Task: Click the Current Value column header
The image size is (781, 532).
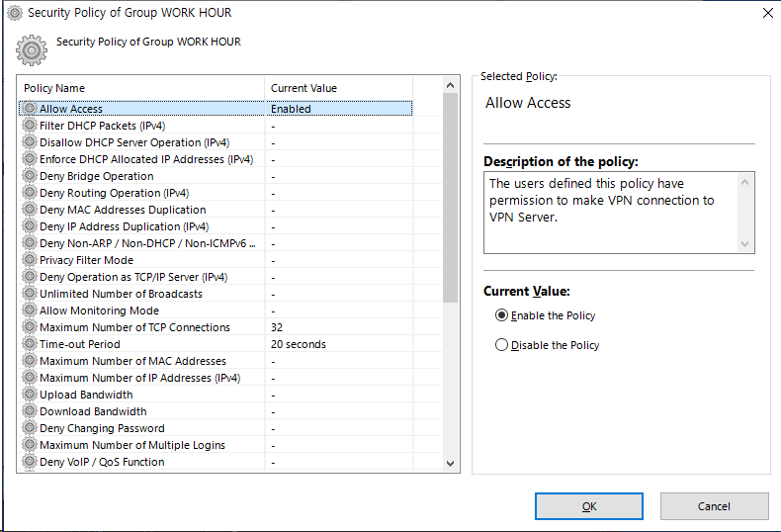Action: click(339, 88)
